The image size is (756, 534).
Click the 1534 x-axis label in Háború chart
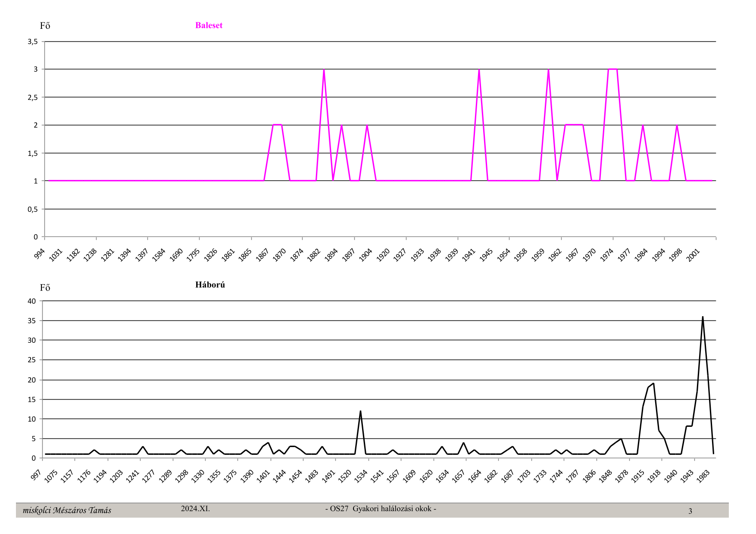[x=361, y=476]
